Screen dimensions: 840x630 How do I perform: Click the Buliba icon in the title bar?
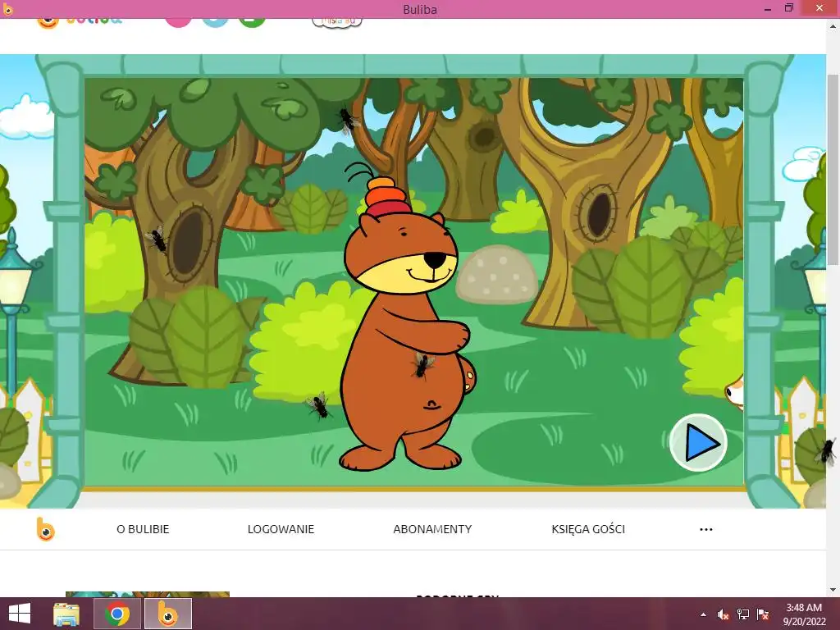click(7, 8)
